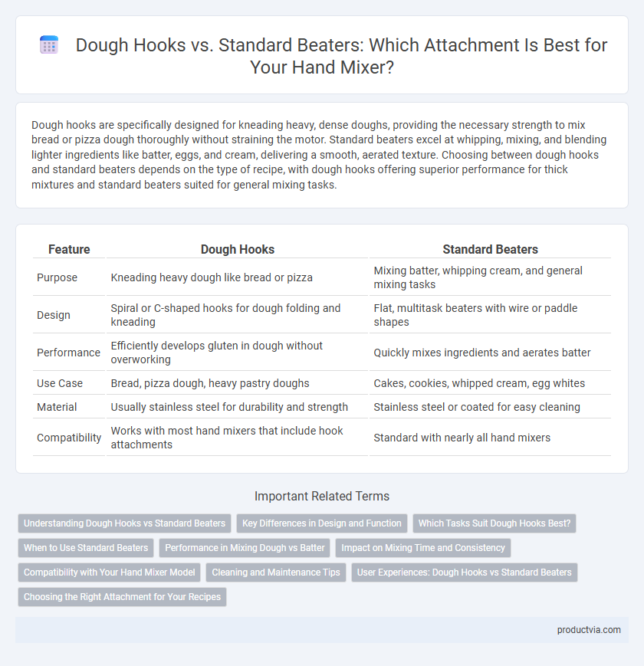The image size is (644, 666).
Task: Click the Dough Hooks column header
Action: pos(238,249)
